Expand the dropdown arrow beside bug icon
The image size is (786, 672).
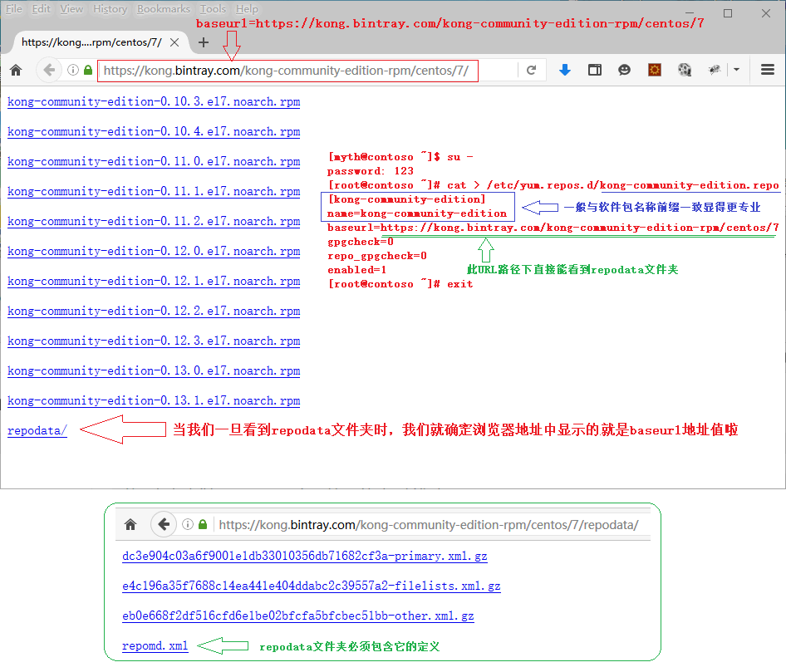(736, 70)
